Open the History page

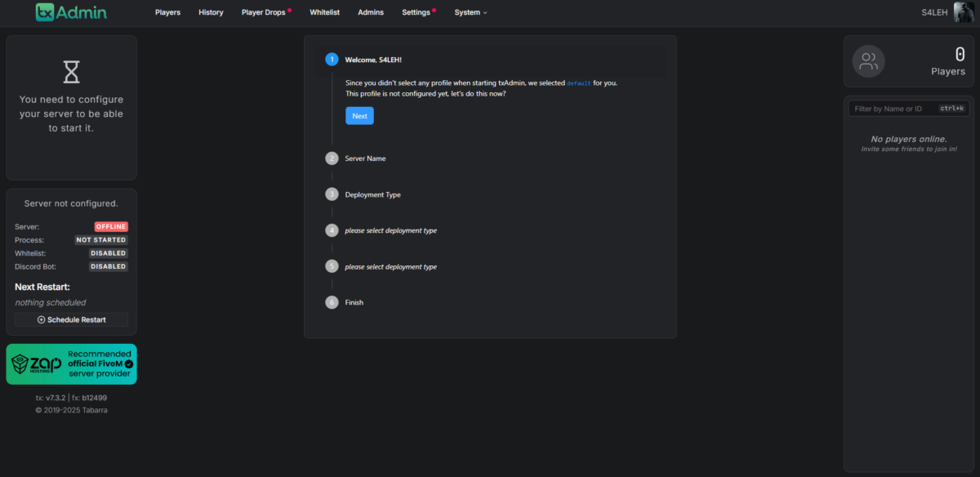(211, 12)
